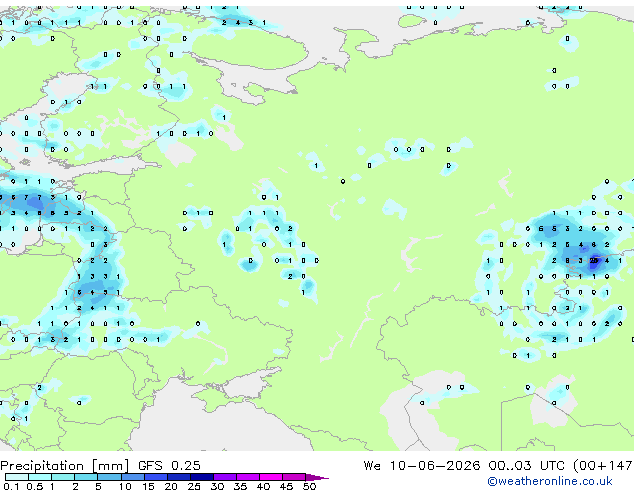634x490 pixels.
Task: Click the '20' legend scale label
Action: 171,486
